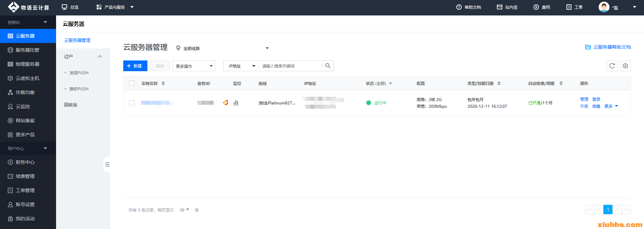Collapse the 过户 section
This screenshot has height=229, width=644.
pyautogui.click(x=99, y=56)
